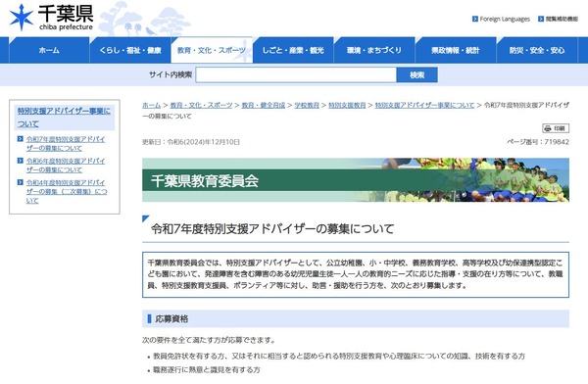Focus the サイト内検索 search field
The image size is (588, 384).
(296, 75)
